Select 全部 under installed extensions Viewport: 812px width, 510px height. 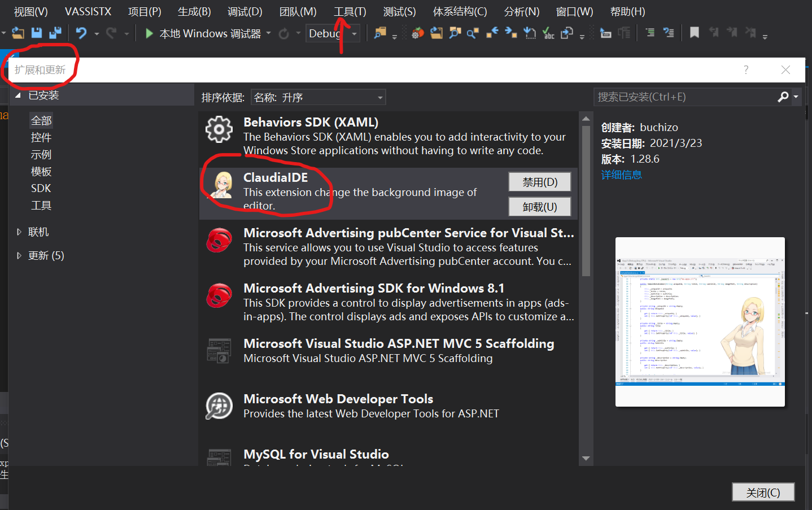coord(41,121)
